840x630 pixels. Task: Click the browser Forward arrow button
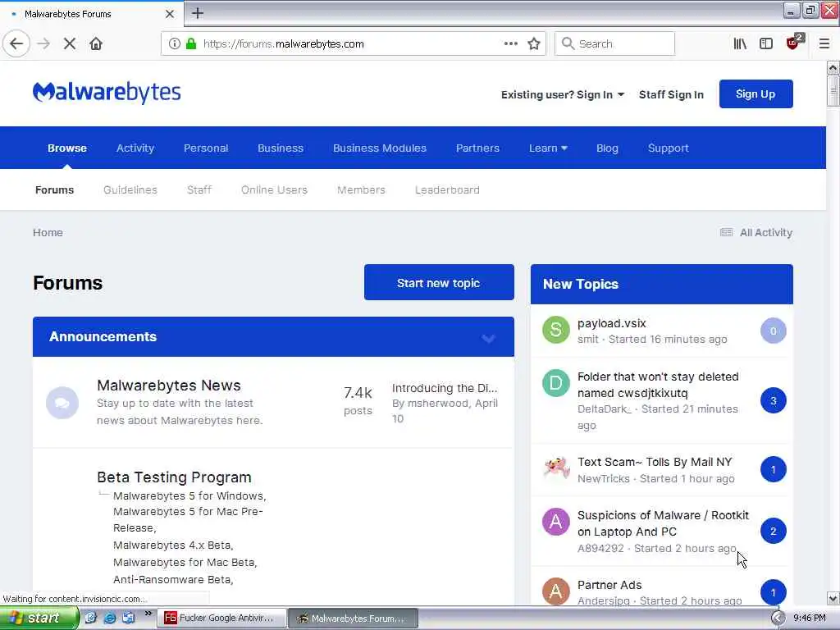(44, 44)
